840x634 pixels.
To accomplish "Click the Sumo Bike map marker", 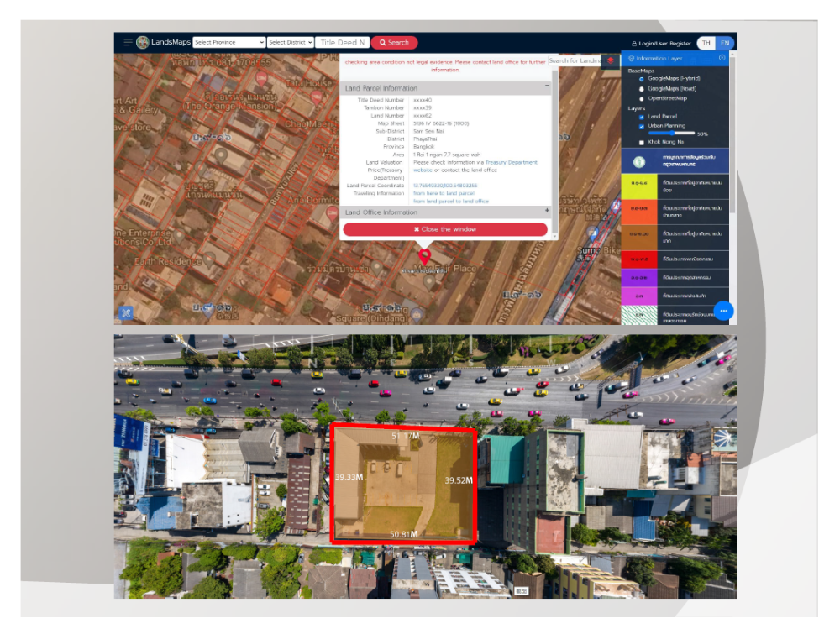I will pos(592,233).
